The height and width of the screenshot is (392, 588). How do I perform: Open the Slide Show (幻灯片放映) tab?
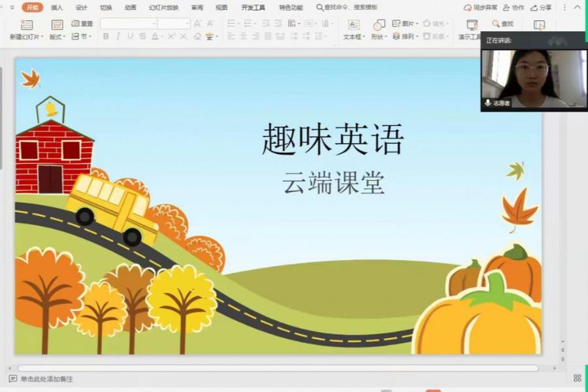coord(163,8)
